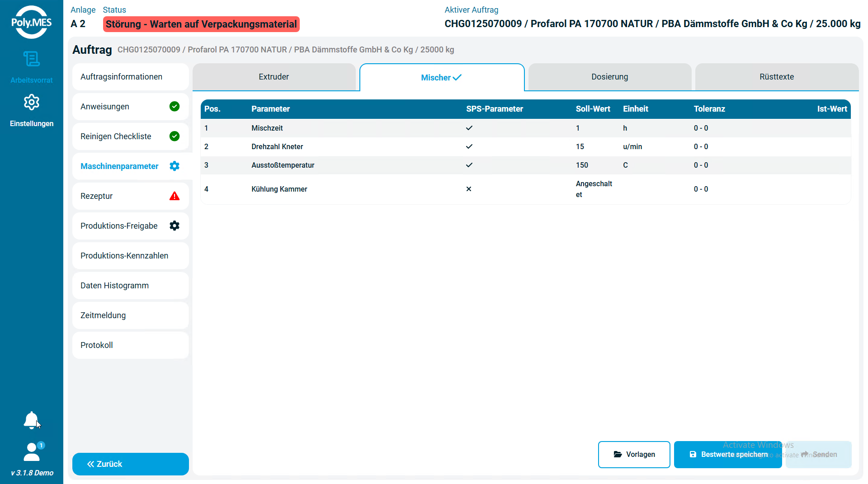Click the v 3.1.8 Demo version label
The image size is (868, 484).
tap(32, 473)
